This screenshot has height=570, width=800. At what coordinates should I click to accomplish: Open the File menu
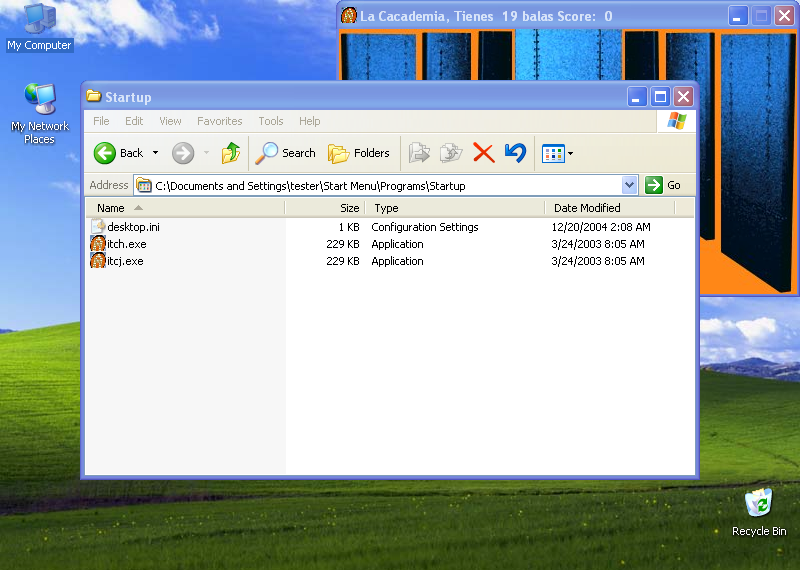(101, 121)
